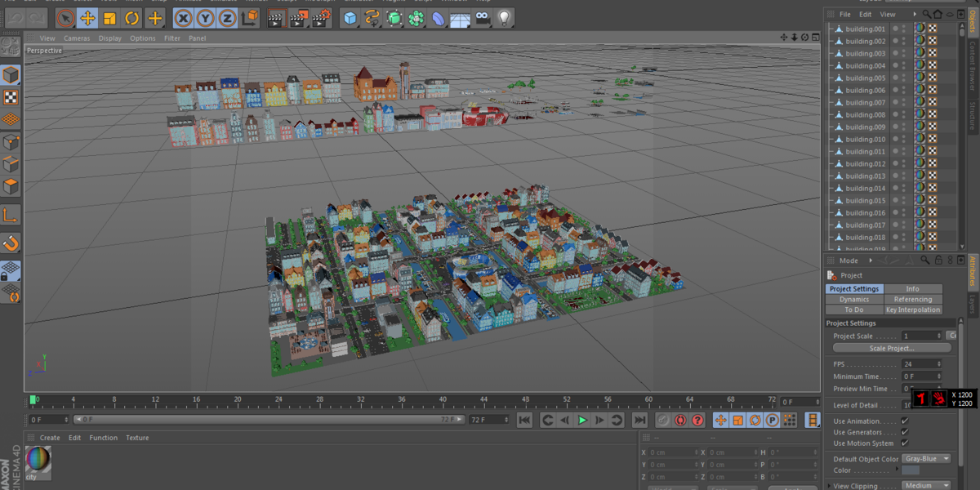Add a Light object
Screen dimensions: 980x490
505,17
